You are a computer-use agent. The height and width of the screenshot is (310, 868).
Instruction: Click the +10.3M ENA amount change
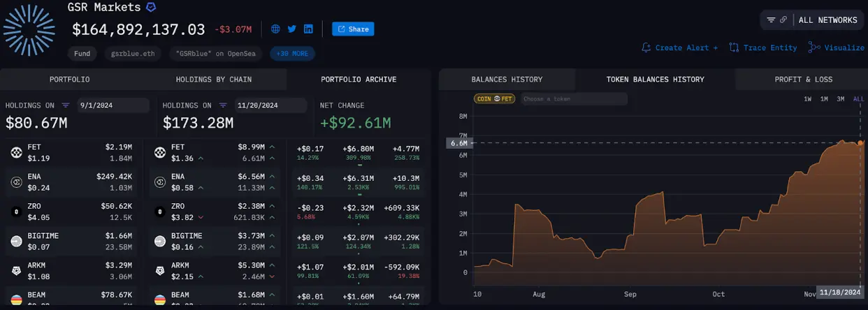(x=405, y=178)
